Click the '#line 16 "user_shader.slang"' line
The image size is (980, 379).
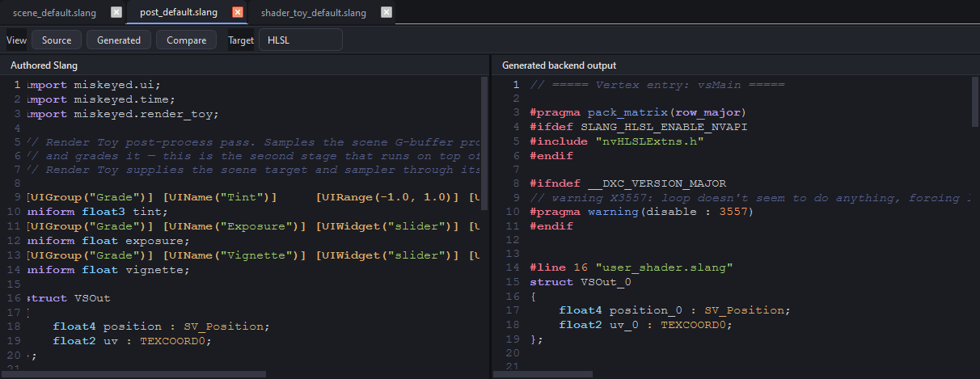click(631, 267)
